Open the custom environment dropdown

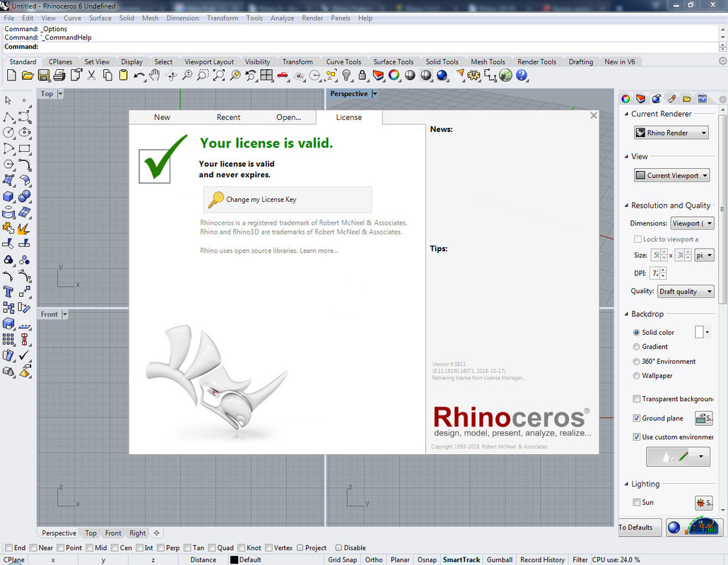coord(701,456)
